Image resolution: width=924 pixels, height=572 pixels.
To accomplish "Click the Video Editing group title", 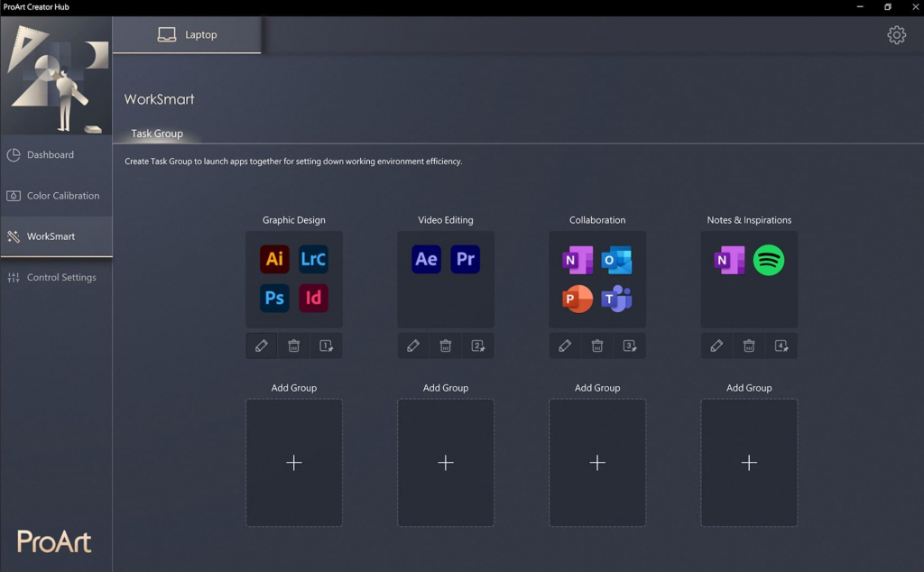I will click(446, 220).
